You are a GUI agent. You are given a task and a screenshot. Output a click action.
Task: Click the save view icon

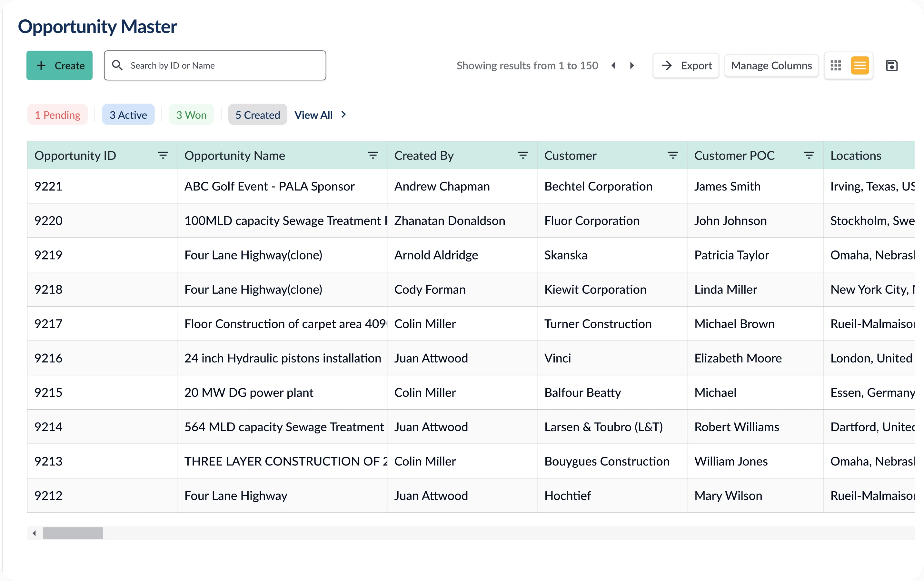click(891, 66)
